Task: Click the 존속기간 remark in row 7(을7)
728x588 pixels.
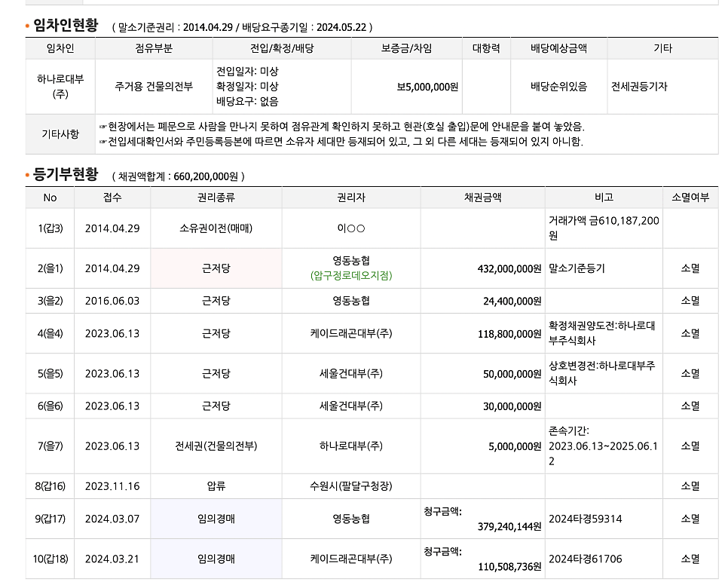Action: click(603, 446)
